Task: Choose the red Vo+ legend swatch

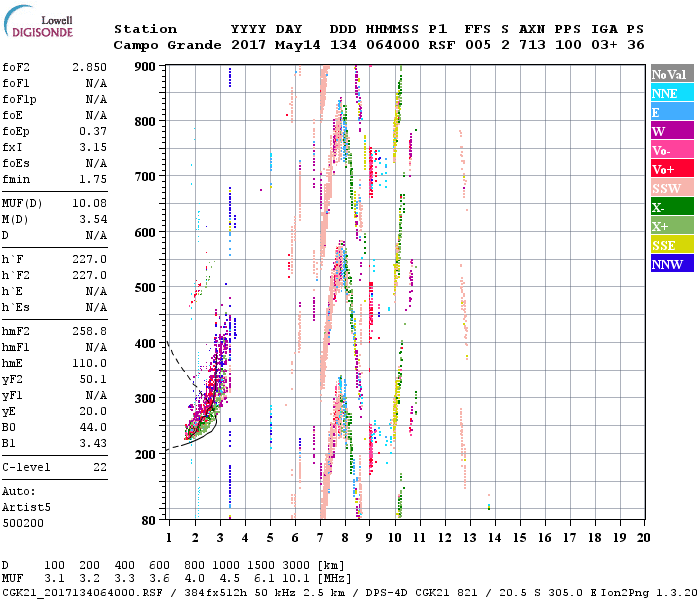Action: coord(670,169)
